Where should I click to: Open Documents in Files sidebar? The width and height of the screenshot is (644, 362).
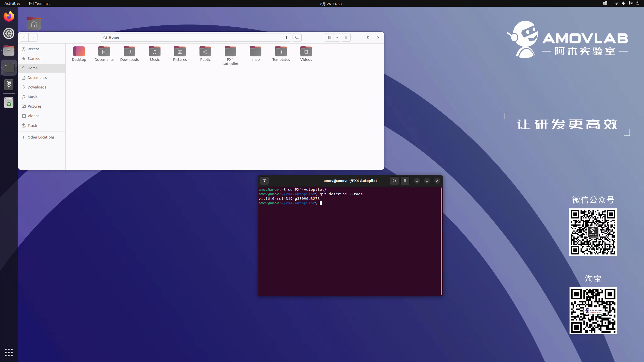pos(42,78)
